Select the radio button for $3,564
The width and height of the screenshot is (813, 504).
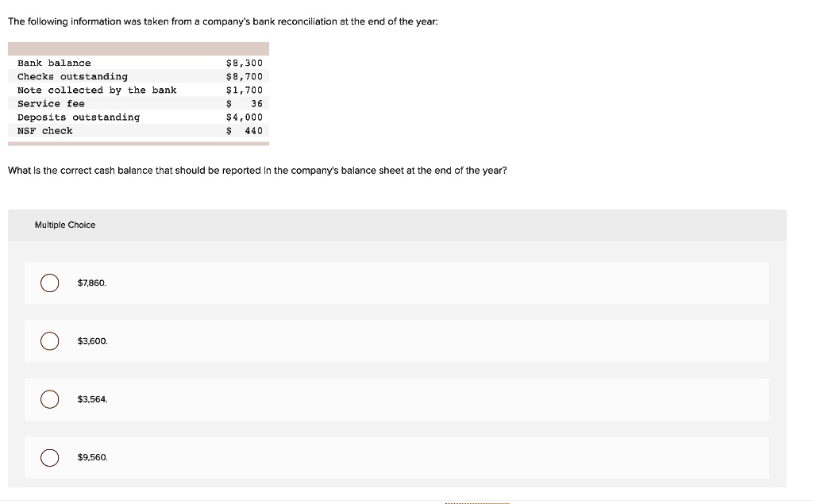tap(49, 399)
